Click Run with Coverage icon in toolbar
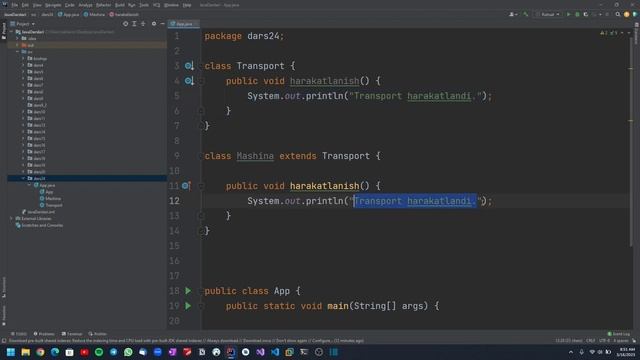The image size is (640, 360). [586, 15]
